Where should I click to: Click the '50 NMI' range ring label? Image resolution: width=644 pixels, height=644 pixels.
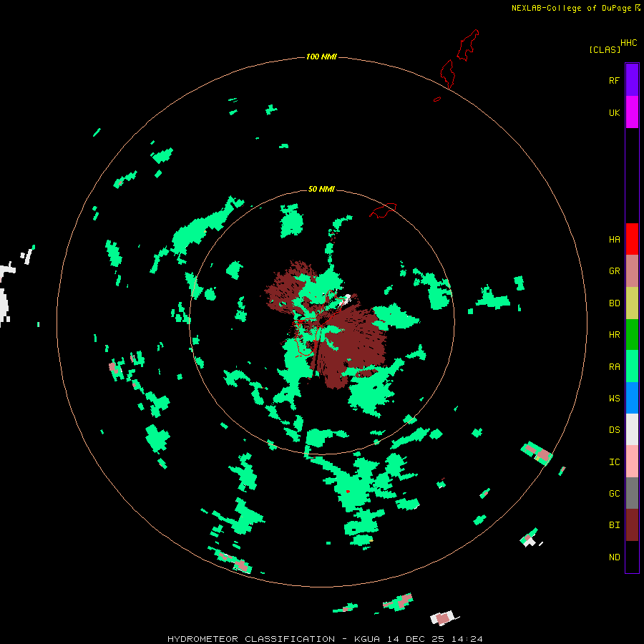321,189
